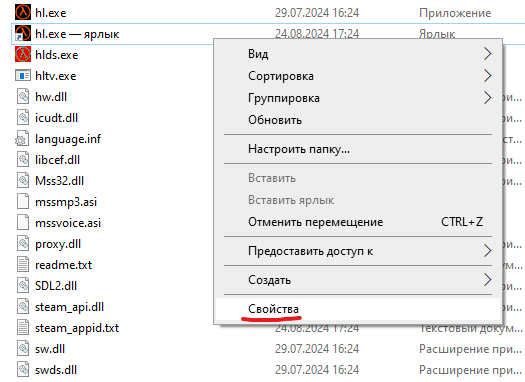Click the hltv.exe window icon
Viewport: 525px width, 382px height.
23,76
